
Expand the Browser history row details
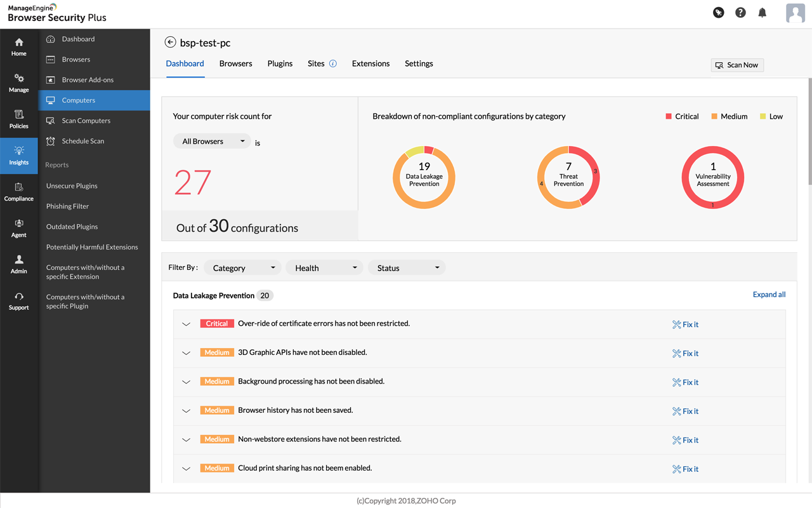click(186, 410)
